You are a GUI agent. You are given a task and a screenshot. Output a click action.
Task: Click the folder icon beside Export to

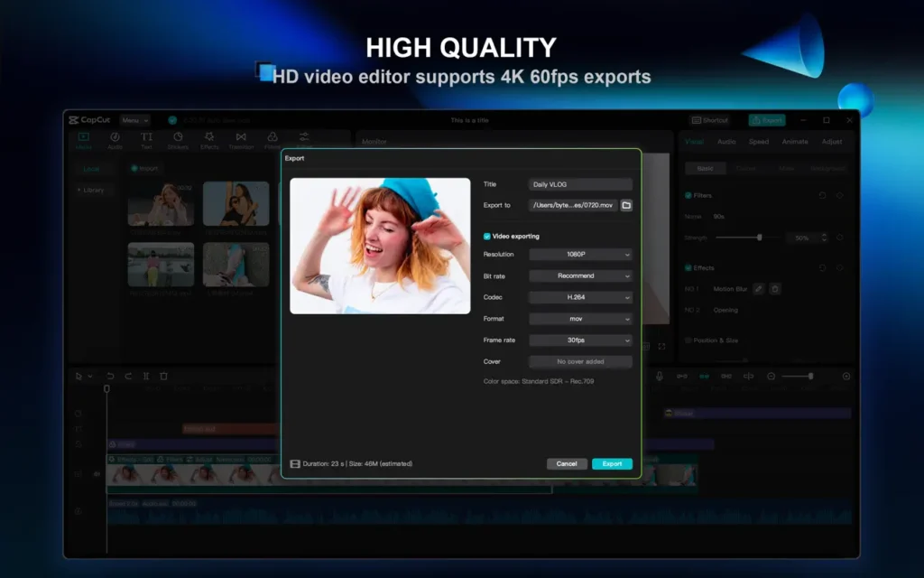(x=626, y=205)
